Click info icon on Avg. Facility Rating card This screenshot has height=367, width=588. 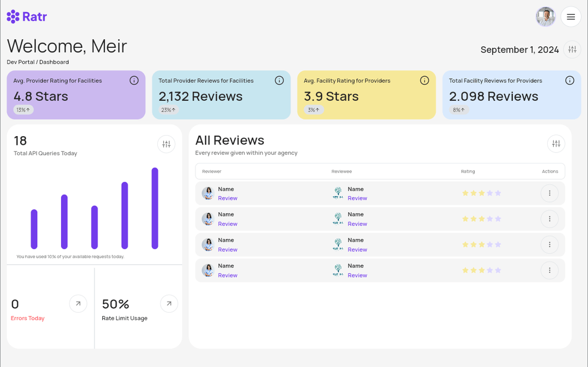tap(425, 80)
